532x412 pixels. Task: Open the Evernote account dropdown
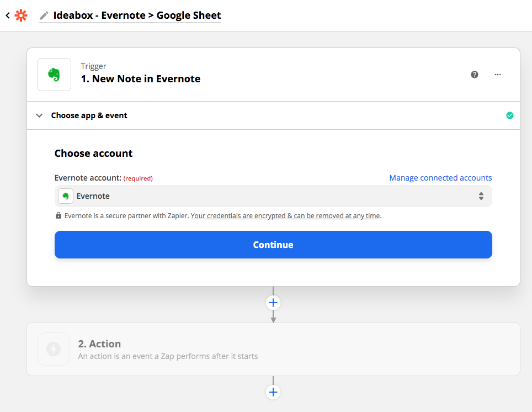point(273,196)
